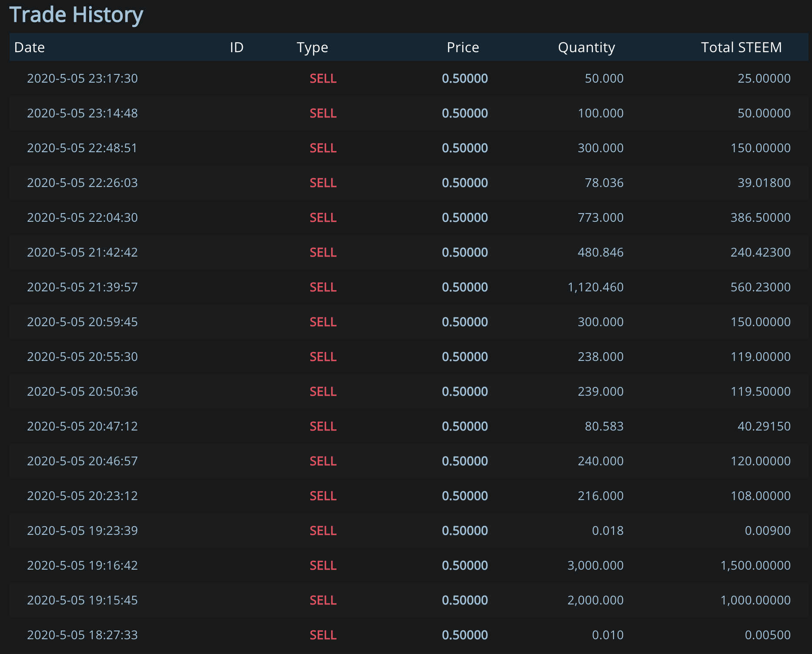The height and width of the screenshot is (654, 812).
Task: Select the trade with quantity 2,000.000
Action: click(409, 600)
